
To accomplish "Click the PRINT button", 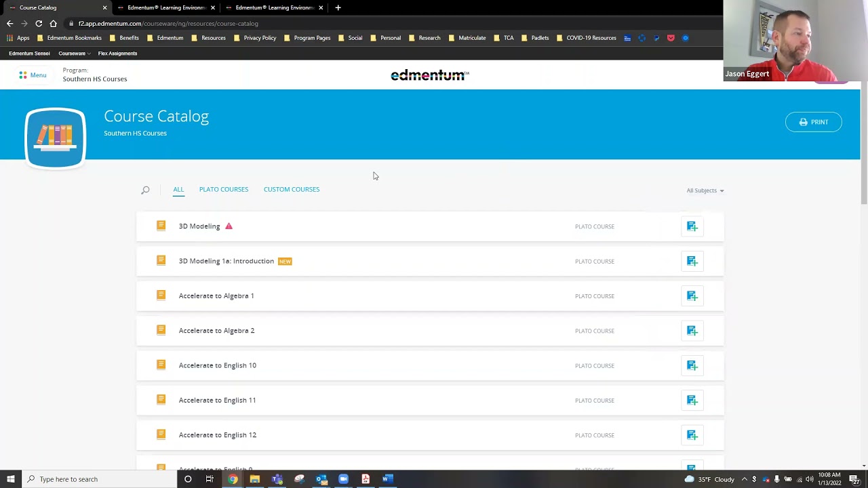I will (x=813, y=122).
